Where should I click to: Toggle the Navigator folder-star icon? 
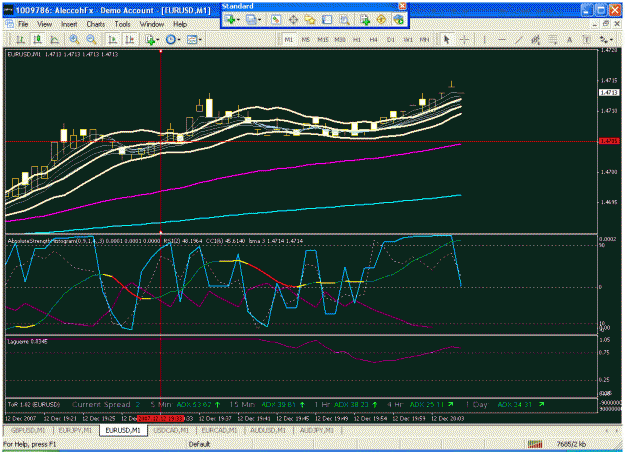310,19
